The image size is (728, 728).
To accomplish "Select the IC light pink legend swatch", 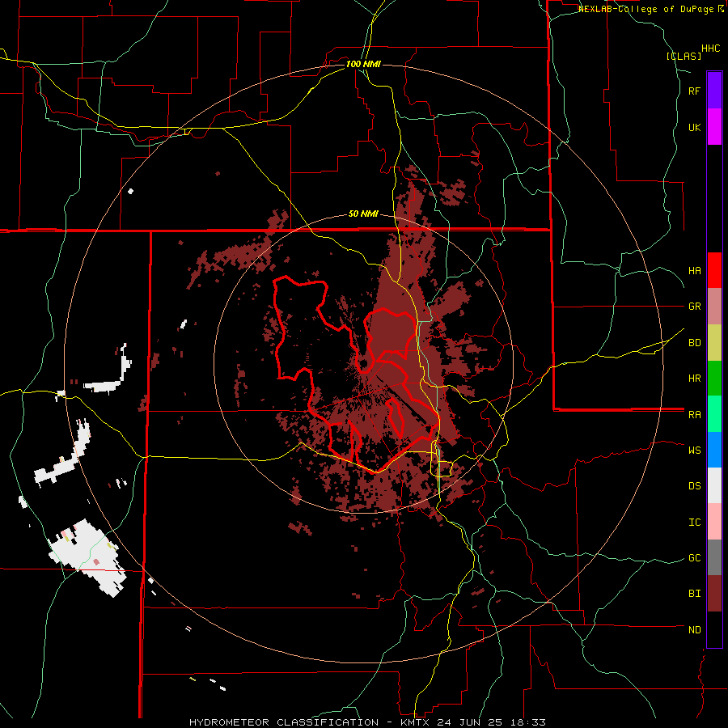I will [714, 522].
